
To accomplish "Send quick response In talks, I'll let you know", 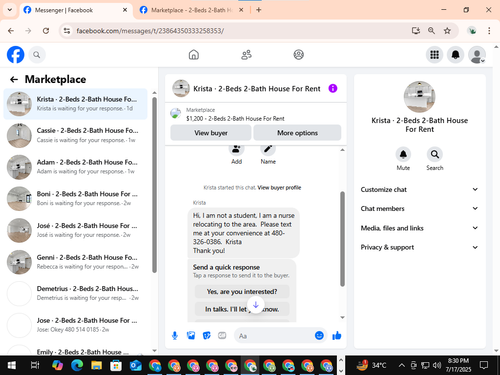I will 242,309.
